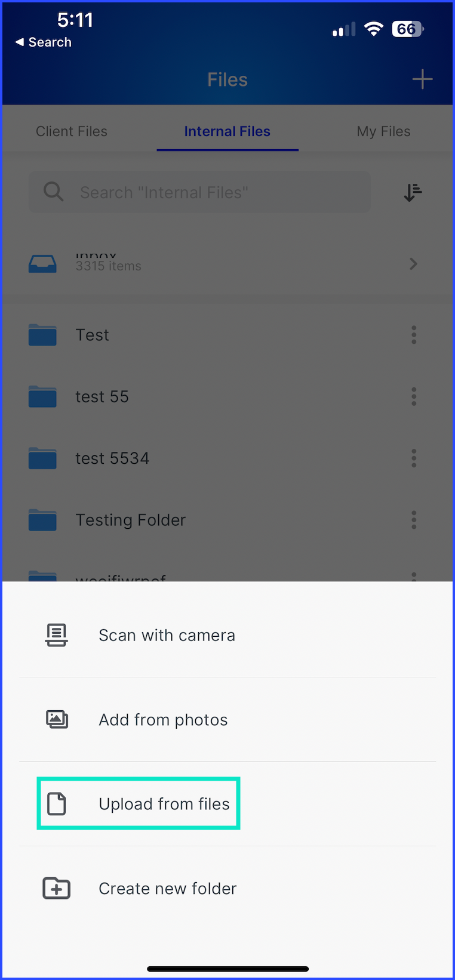Open three-dot menu for Testing Folder
The height and width of the screenshot is (980, 455).
pyautogui.click(x=414, y=520)
